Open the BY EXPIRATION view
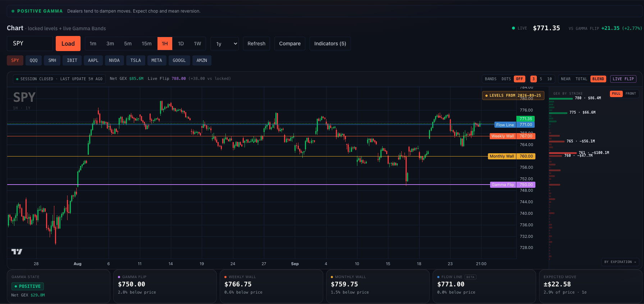The height and width of the screenshot is (304, 644). click(x=620, y=262)
